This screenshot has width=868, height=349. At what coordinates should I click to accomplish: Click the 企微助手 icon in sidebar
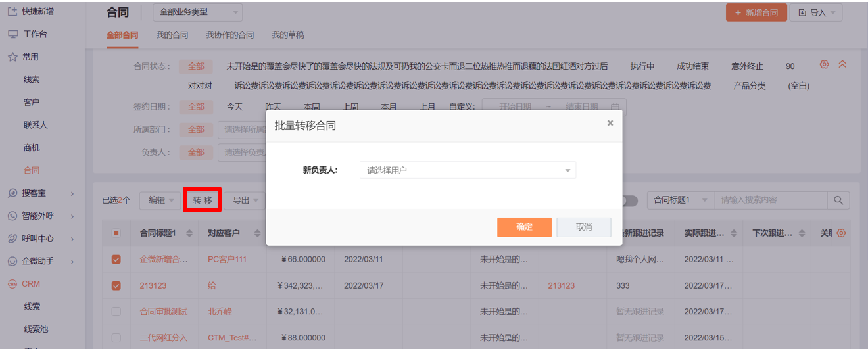click(x=12, y=261)
